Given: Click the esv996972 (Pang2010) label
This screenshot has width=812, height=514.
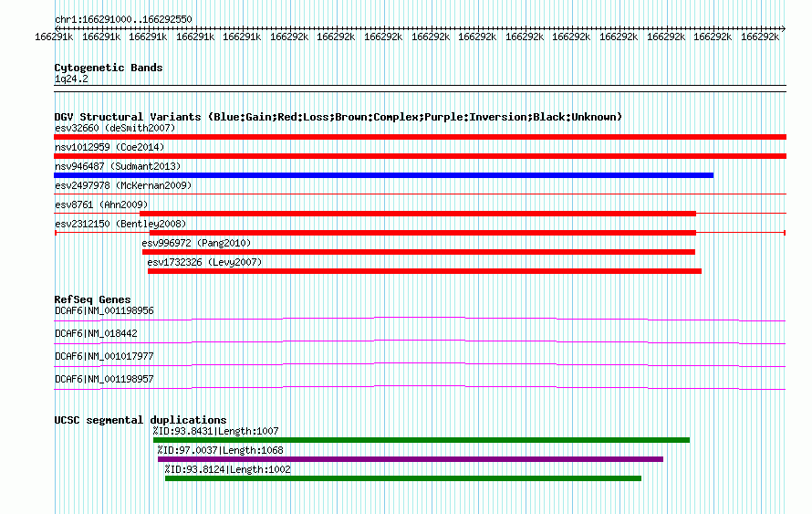Looking at the screenshot, I should point(196,243).
